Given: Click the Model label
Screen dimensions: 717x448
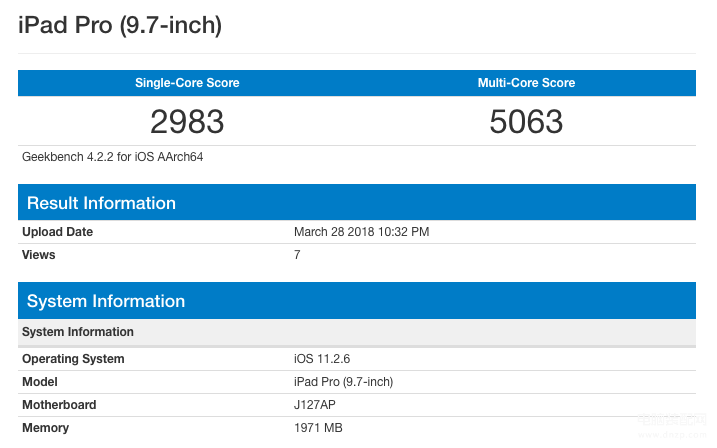Looking at the screenshot, I should 40,382.
